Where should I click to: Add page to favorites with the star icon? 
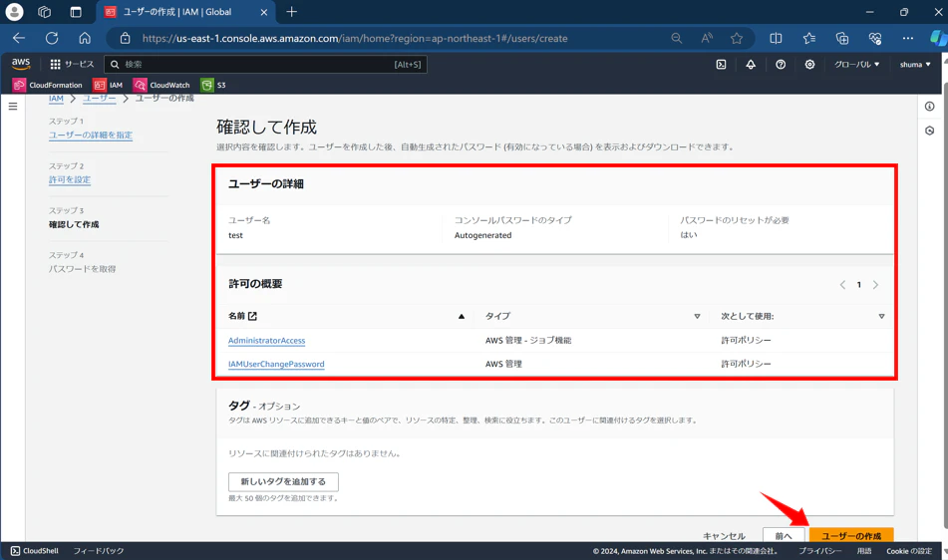point(737,38)
